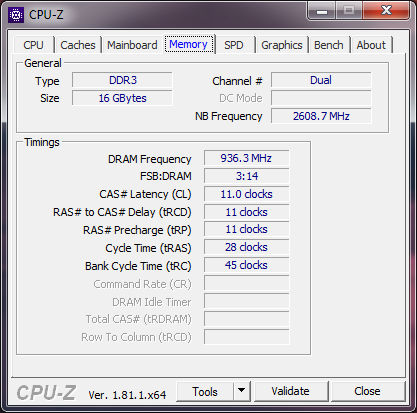The width and height of the screenshot is (417, 413).
Task: Click the DRAM Frequency label
Action: click(150, 159)
